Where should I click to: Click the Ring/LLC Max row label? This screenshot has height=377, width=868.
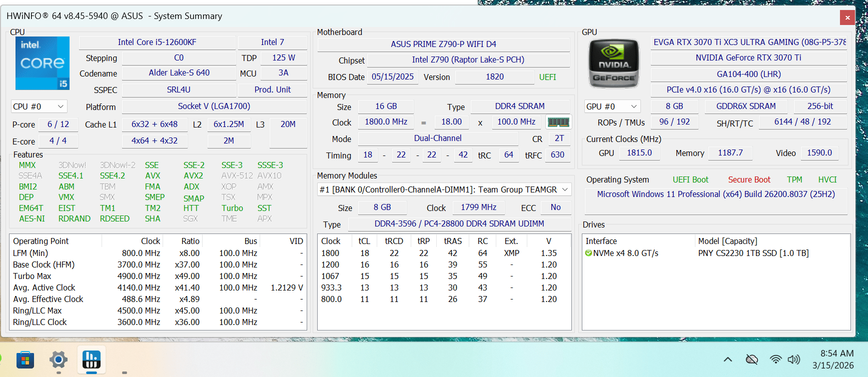tap(38, 310)
